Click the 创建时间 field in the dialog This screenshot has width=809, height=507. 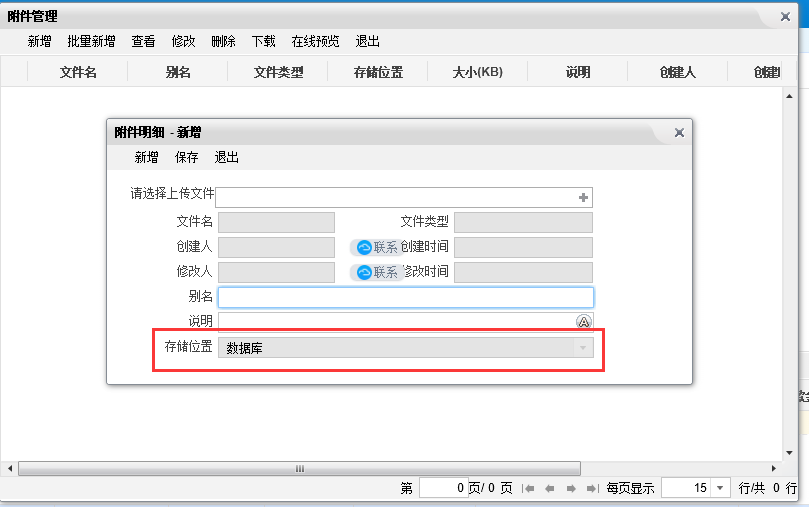[x=523, y=248]
